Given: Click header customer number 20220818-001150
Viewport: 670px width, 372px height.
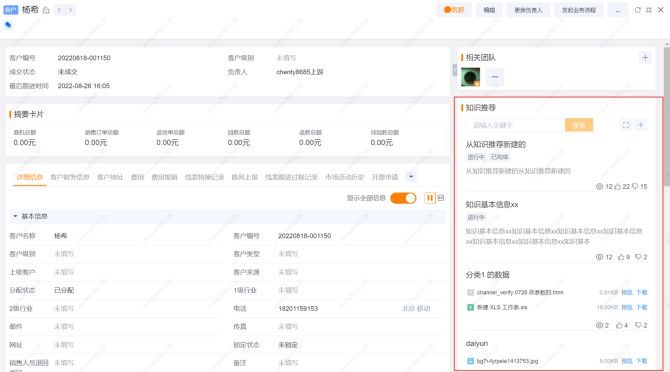Looking at the screenshot, I should (x=84, y=58).
